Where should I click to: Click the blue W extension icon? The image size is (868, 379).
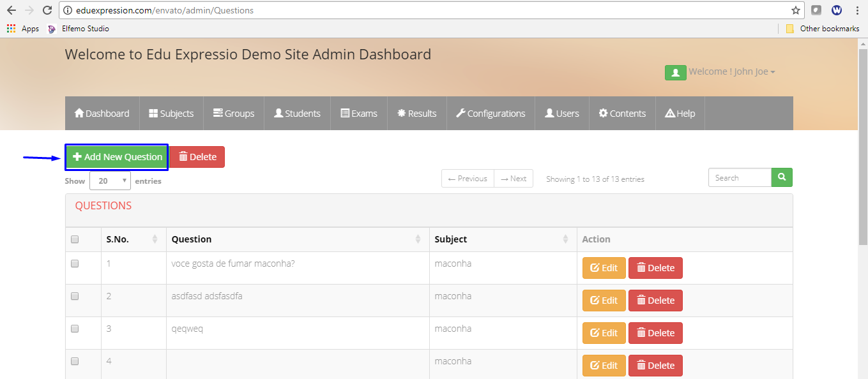pyautogui.click(x=837, y=10)
